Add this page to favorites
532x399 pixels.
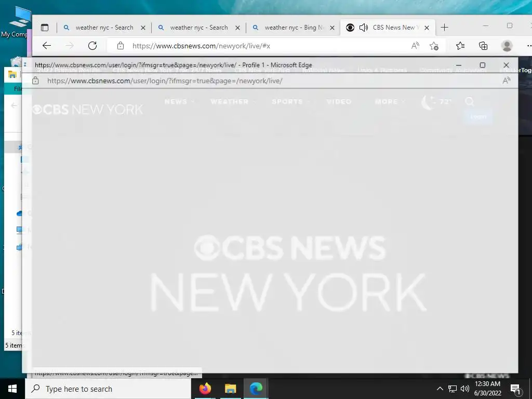pyautogui.click(x=434, y=46)
